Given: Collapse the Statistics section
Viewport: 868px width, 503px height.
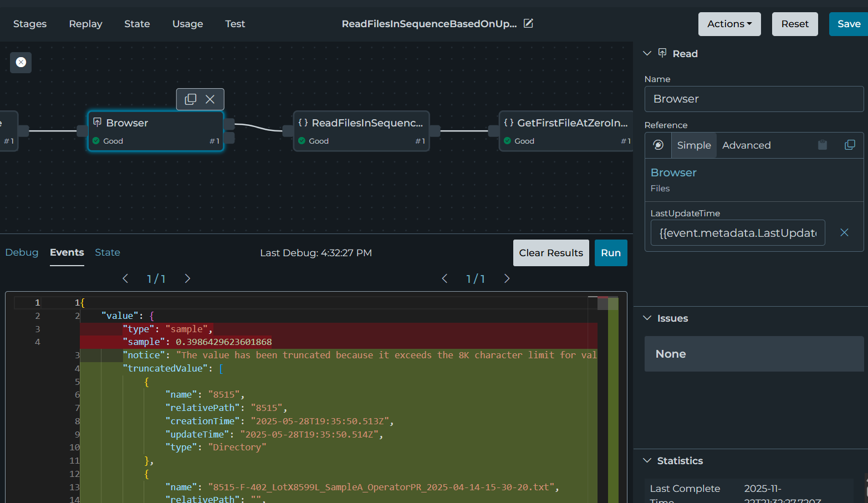Looking at the screenshot, I should [x=647, y=460].
